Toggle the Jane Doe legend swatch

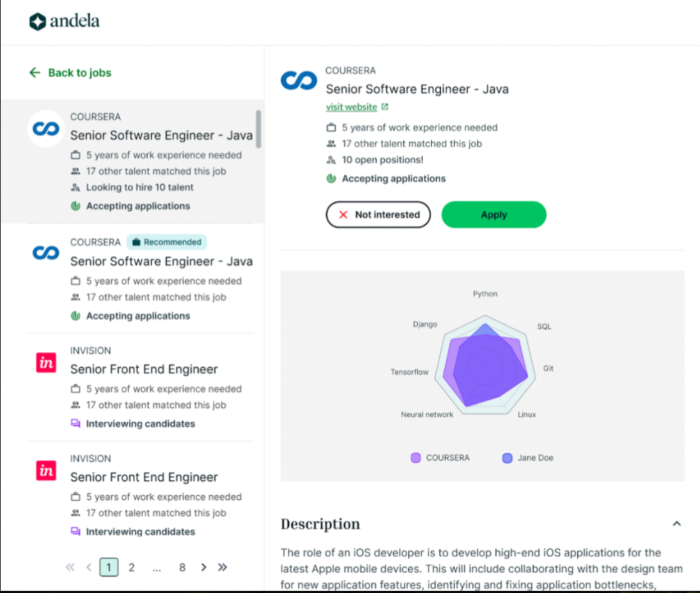pyautogui.click(x=507, y=458)
